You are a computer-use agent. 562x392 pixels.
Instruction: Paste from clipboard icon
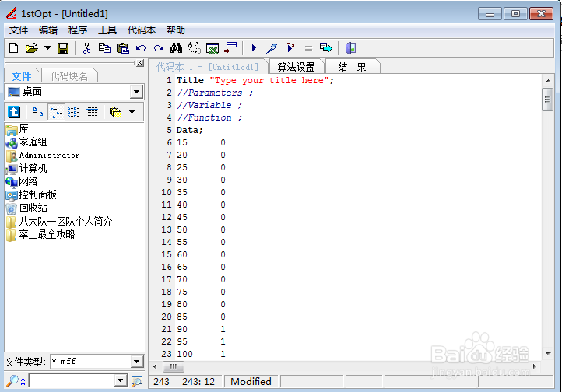122,48
